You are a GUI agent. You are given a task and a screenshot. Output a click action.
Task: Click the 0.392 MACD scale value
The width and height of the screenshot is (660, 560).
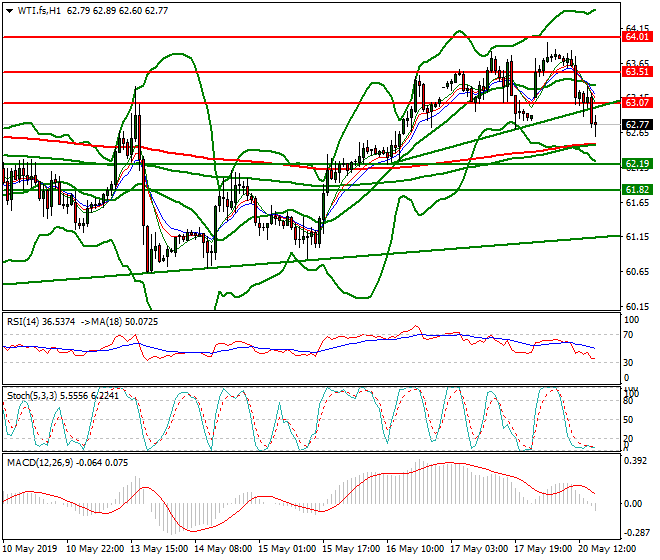(636, 461)
